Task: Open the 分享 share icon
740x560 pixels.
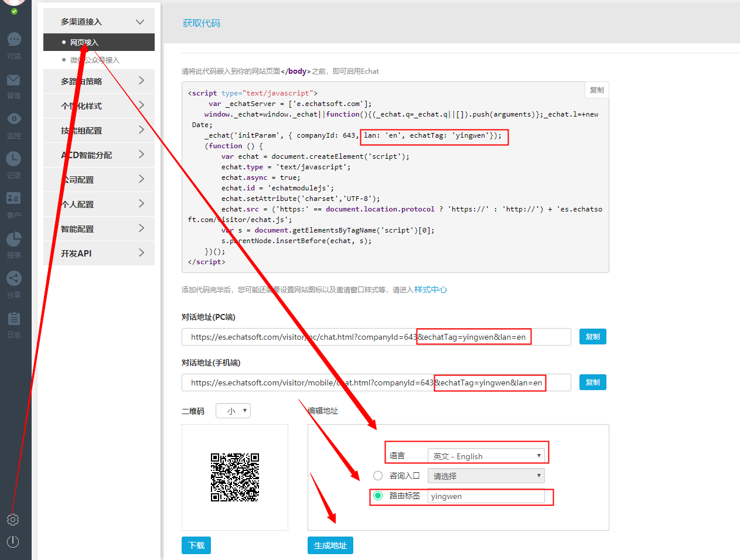Action: tap(14, 278)
